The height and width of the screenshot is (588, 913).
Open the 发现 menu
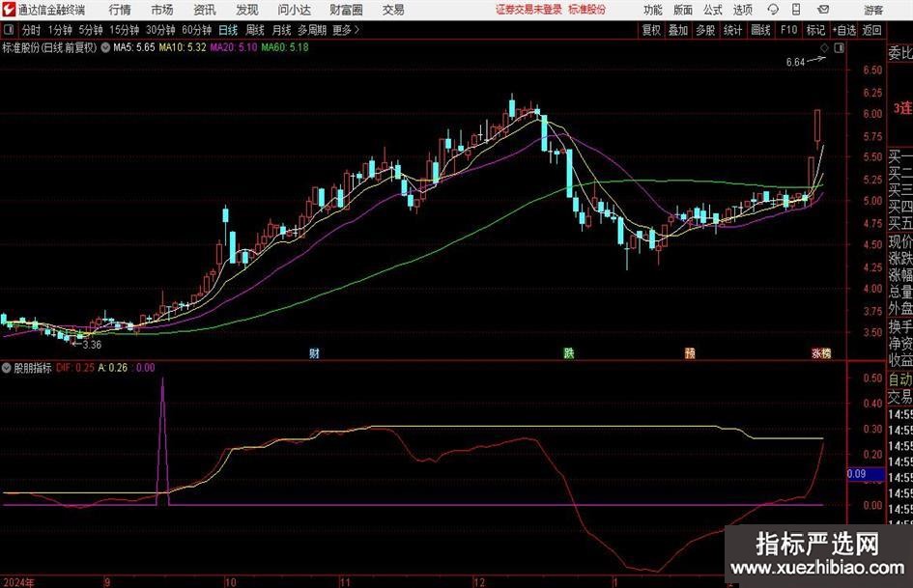pyautogui.click(x=247, y=10)
